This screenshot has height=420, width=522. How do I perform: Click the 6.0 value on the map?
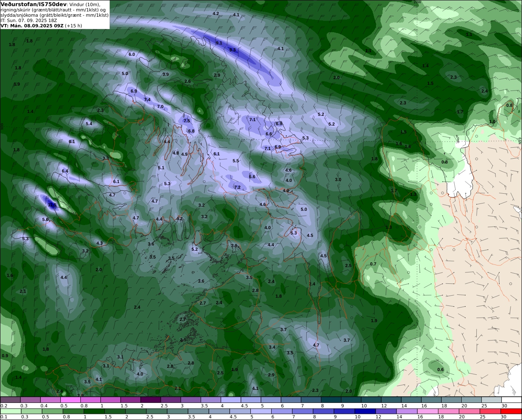coord(132,54)
